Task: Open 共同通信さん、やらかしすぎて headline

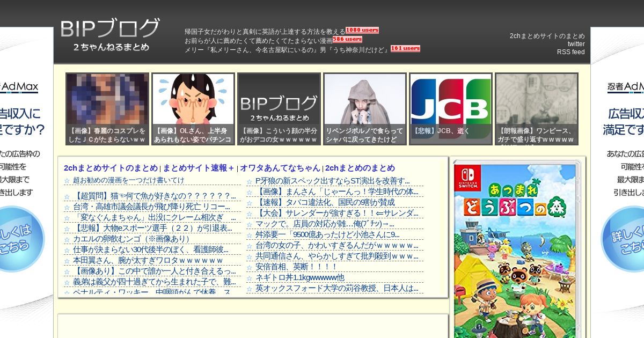Action: 337,256
